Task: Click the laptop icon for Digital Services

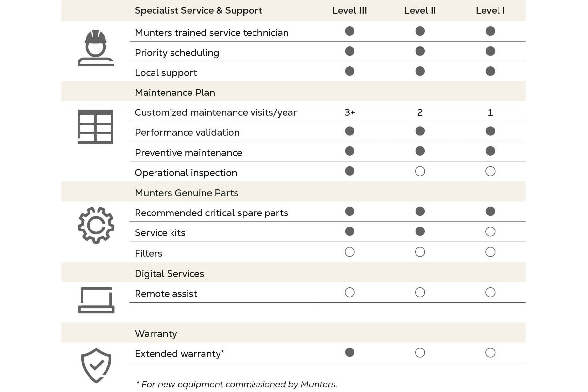Action: coord(96,300)
